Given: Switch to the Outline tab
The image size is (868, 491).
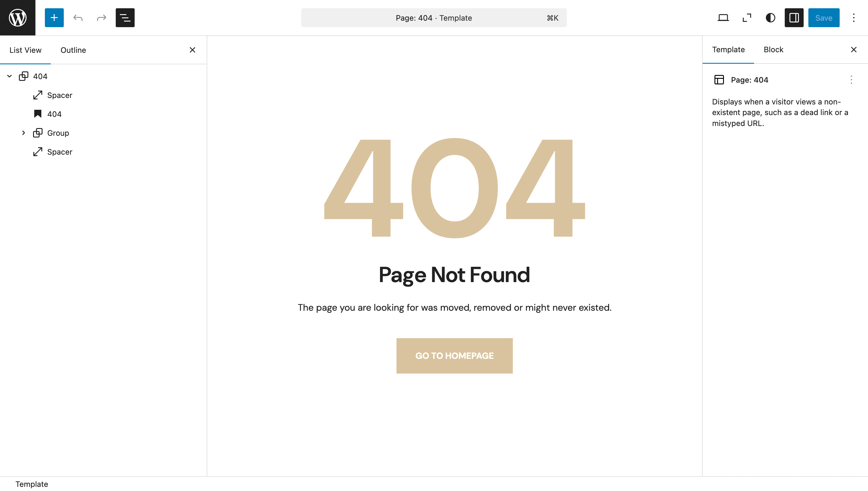Looking at the screenshot, I should [73, 50].
